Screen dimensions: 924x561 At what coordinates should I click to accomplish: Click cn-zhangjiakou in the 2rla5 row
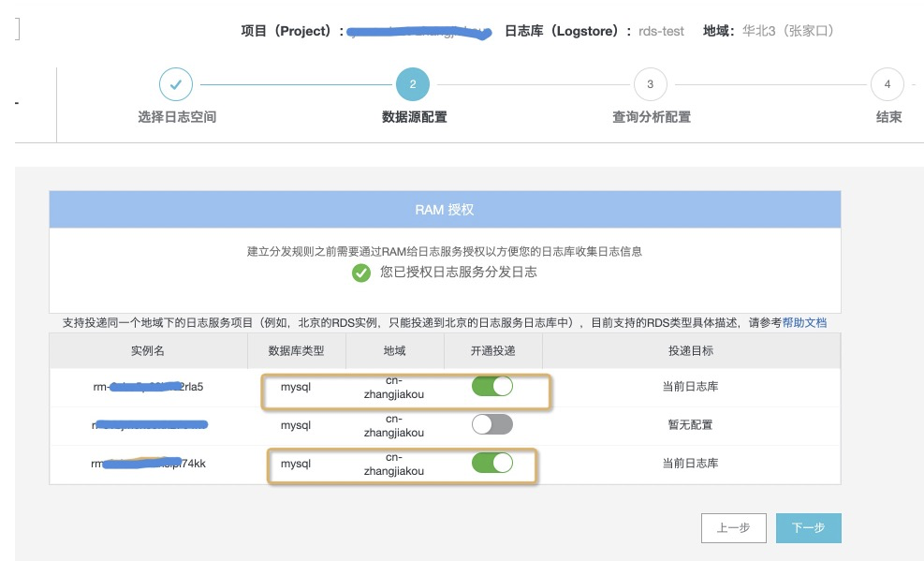click(393, 387)
